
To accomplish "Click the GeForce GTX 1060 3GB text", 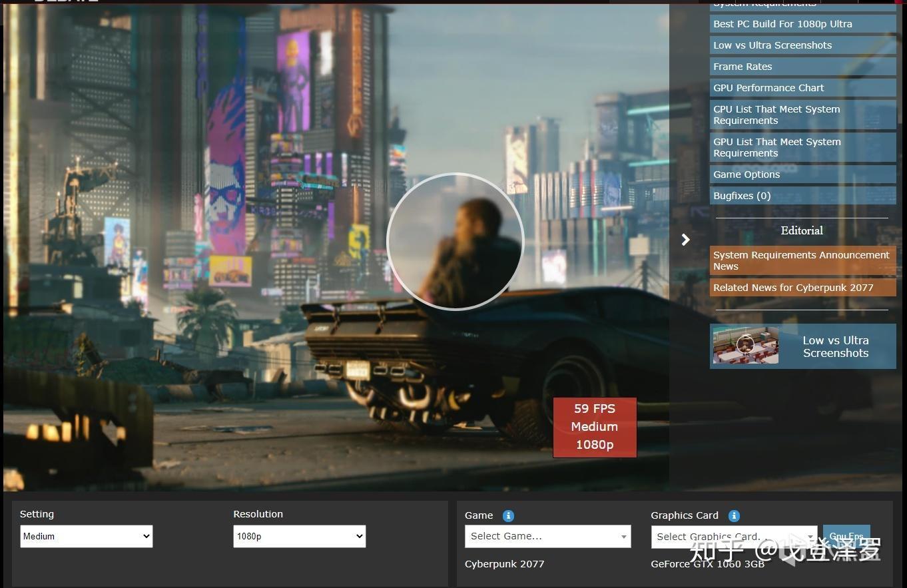I will pos(707,564).
